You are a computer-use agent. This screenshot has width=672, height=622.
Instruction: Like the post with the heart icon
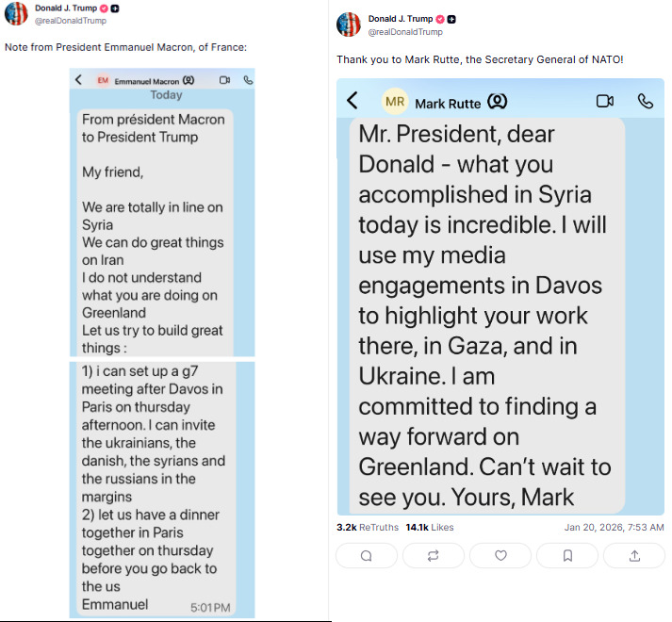(x=500, y=556)
